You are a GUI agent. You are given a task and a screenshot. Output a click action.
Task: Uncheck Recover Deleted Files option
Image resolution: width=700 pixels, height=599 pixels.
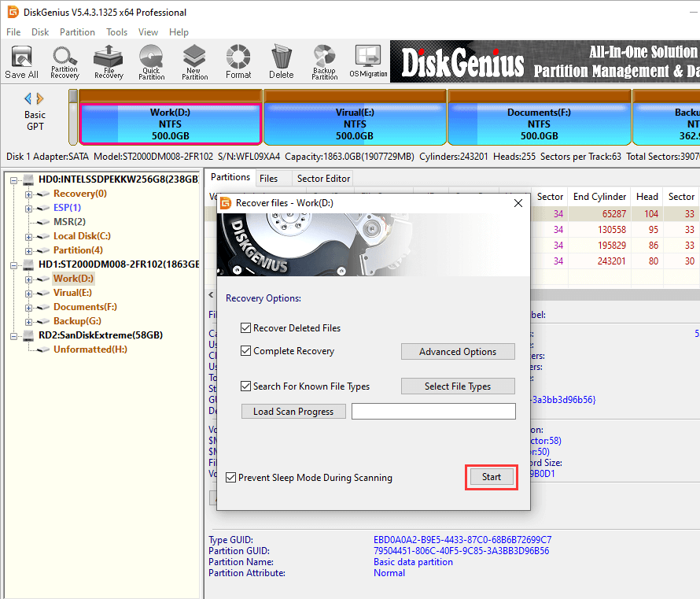tap(246, 328)
